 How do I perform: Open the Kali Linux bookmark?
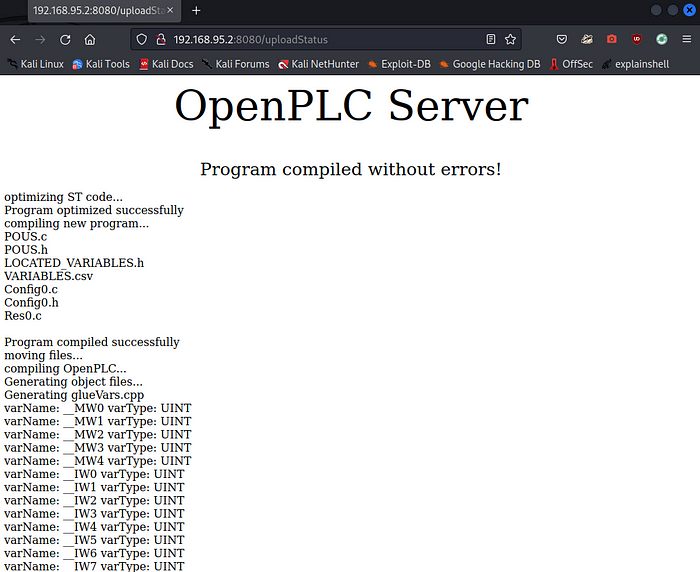click(x=36, y=64)
